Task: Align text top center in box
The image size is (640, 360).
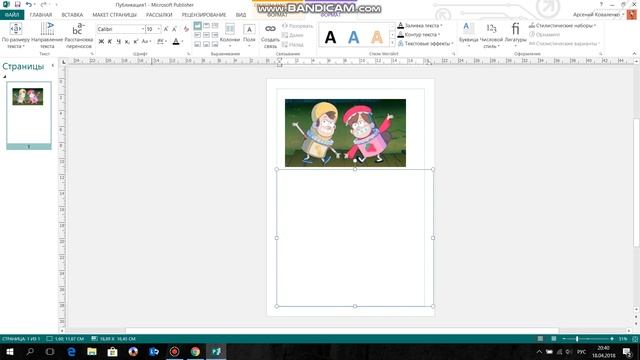Action: [207, 26]
